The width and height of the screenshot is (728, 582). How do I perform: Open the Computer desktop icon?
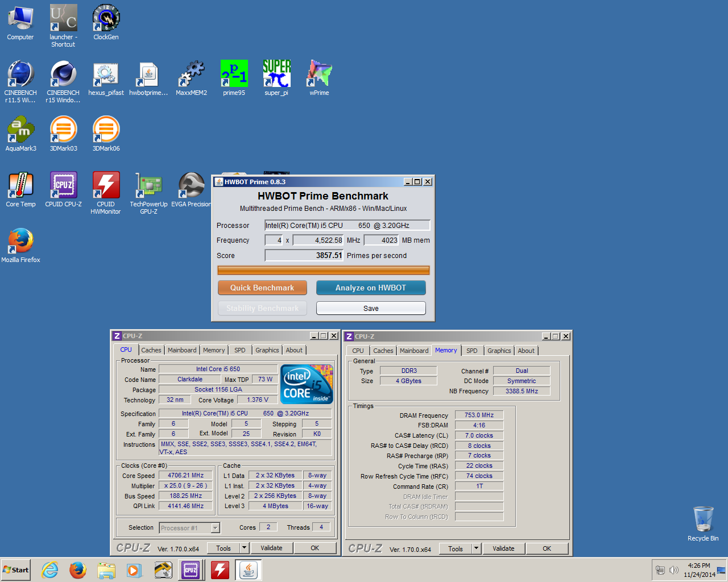tap(20, 23)
